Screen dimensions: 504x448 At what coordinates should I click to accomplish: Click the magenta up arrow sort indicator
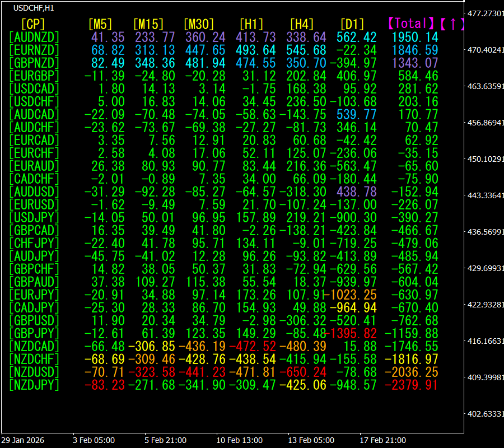452,24
